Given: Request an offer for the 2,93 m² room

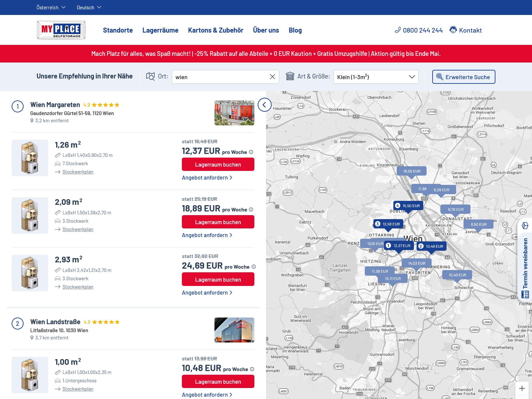Looking at the screenshot, I should (207, 293).
